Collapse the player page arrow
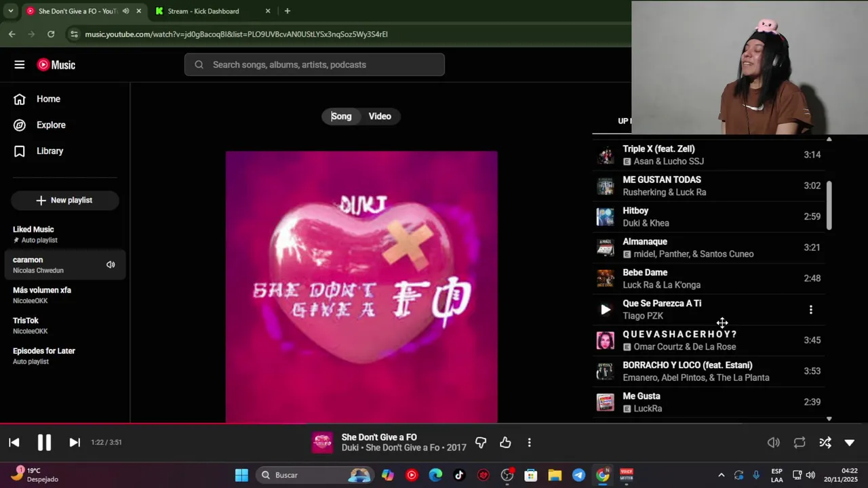 pyautogui.click(x=850, y=443)
